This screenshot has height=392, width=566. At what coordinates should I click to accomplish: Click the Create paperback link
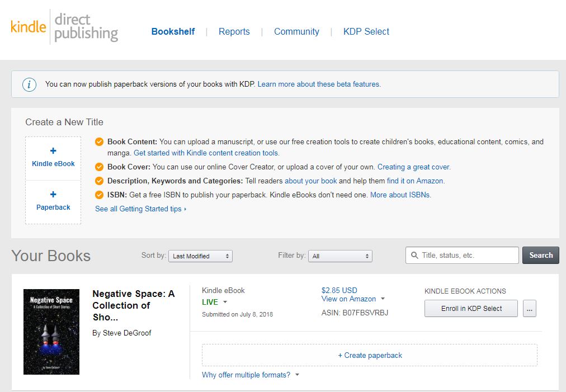(x=370, y=355)
